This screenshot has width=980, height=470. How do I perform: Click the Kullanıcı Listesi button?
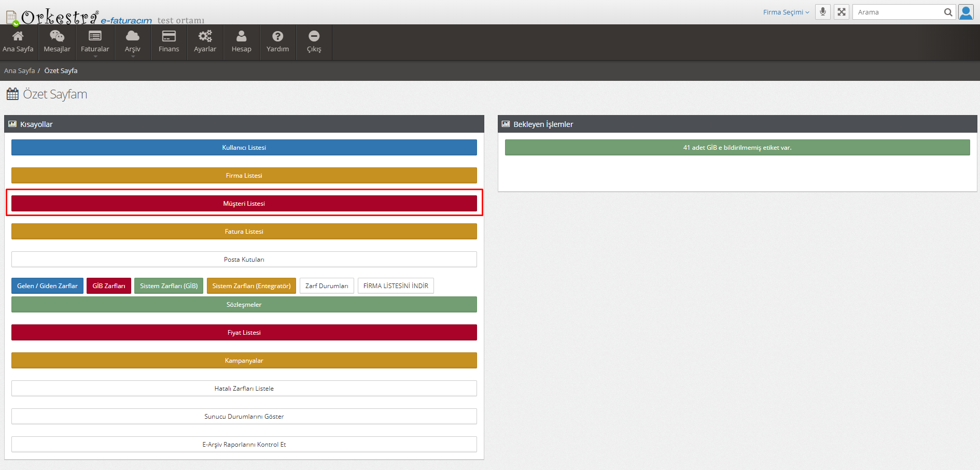point(244,148)
